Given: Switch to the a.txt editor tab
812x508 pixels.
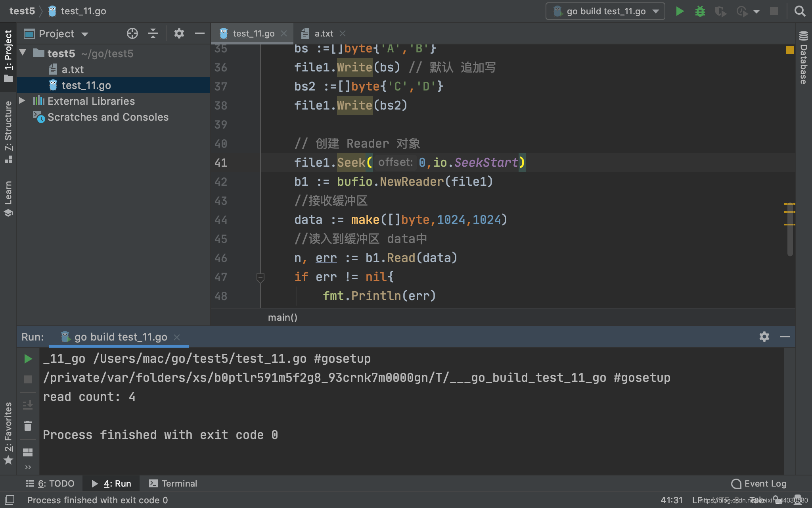Looking at the screenshot, I should pyautogui.click(x=323, y=34).
